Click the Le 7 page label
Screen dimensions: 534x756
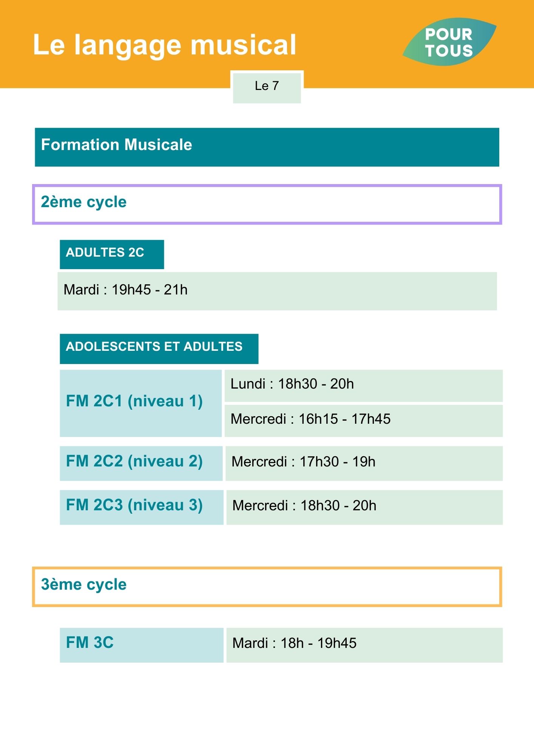click(x=267, y=87)
